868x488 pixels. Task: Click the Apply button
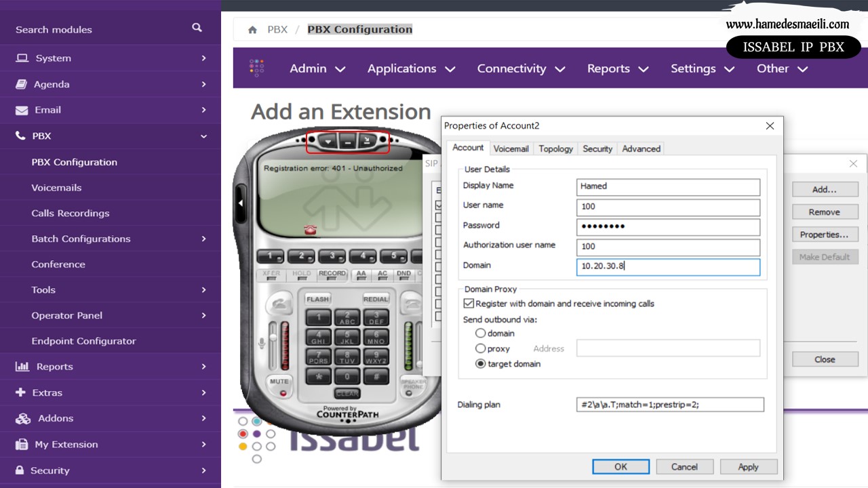[748, 467]
